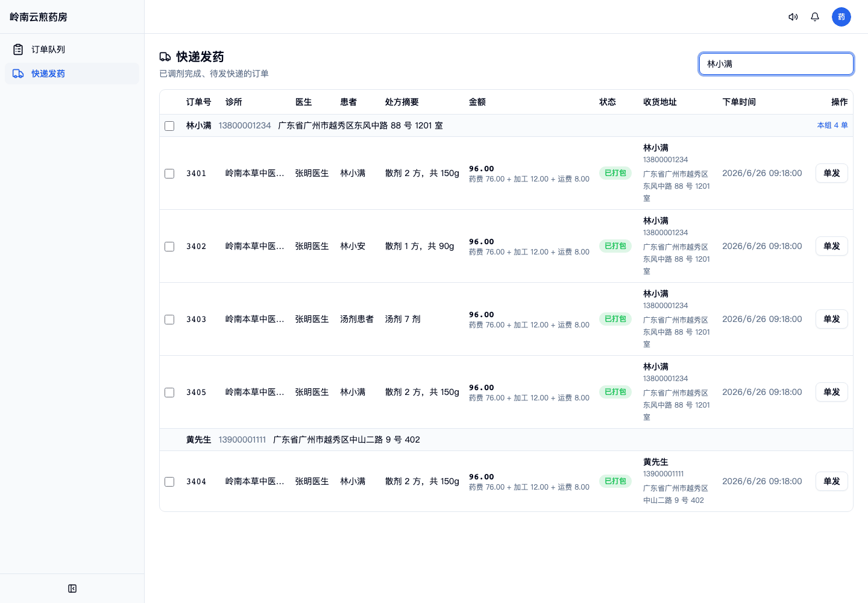Click 张明医生 in order 3402 row
Viewport: 868px width, 603px height.
[x=312, y=246]
